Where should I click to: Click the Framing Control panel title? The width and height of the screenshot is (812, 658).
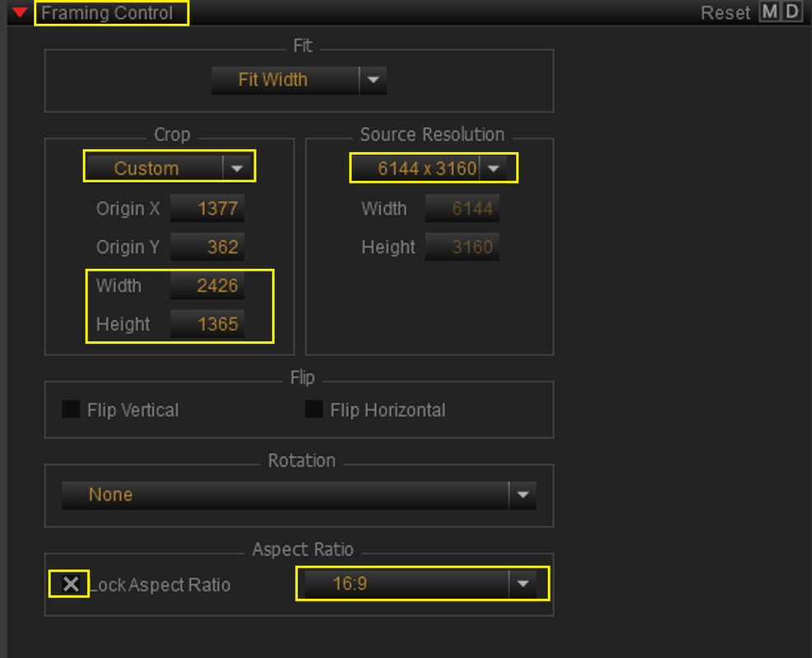pyautogui.click(x=107, y=13)
